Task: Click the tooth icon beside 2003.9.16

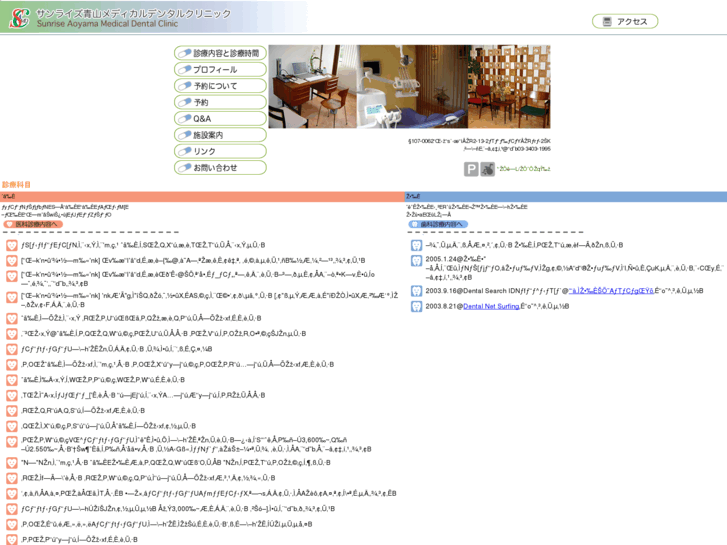Action: pyautogui.click(x=416, y=291)
